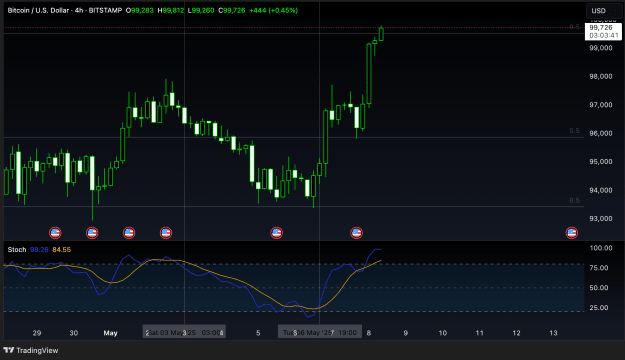Viewport: 625px width, 360px height.
Task: Click the 0.5 label near the 93,500 level
Action: (574, 201)
